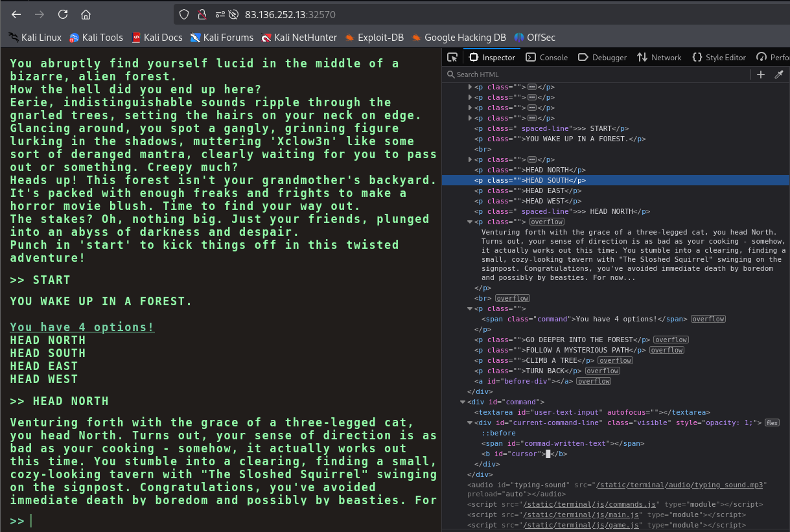
Task: Collapse the paragraph containing the Venturing forth text
Action: pyautogui.click(x=471, y=222)
